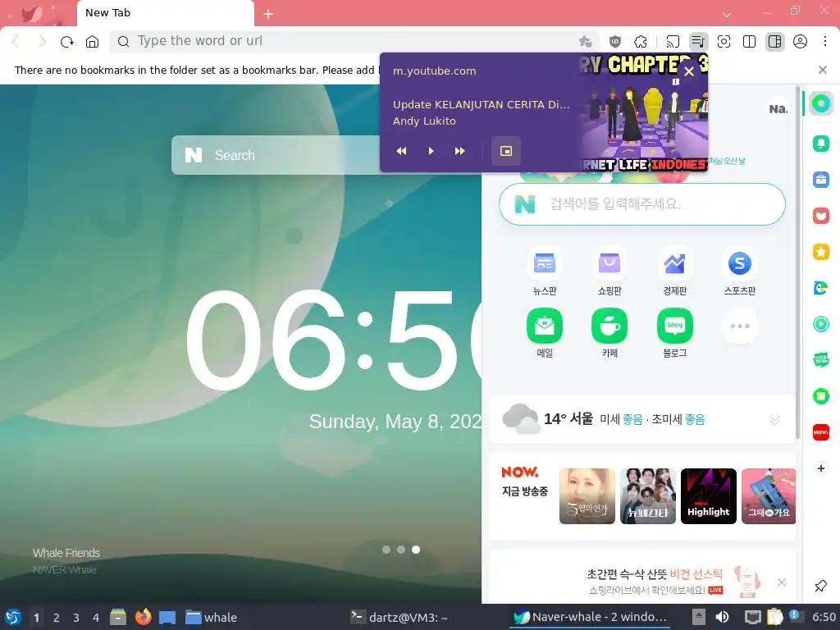
Task: Switch to the second wallpaper dot
Action: pos(400,550)
